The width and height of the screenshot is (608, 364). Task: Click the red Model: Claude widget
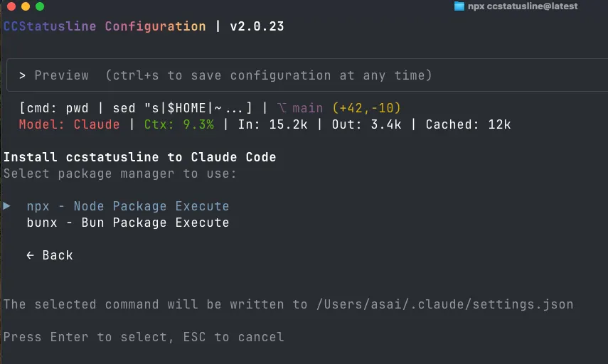[x=70, y=124]
